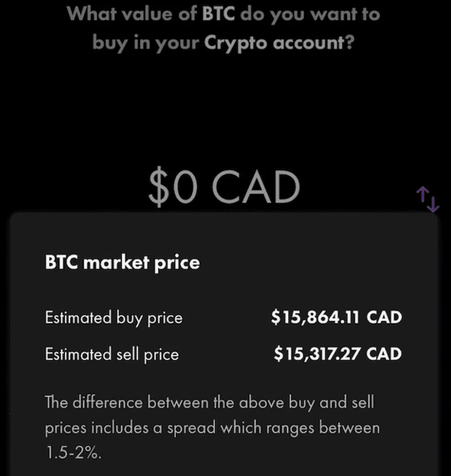Tap the upward arrow of the swap icon

[x=423, y=194]
